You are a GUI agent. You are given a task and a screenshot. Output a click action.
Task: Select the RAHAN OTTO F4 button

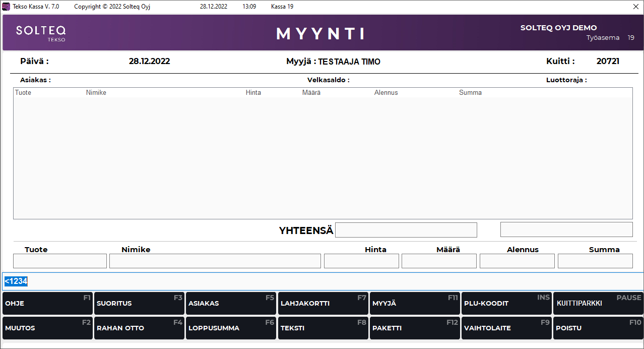click(x=139, y=328)
